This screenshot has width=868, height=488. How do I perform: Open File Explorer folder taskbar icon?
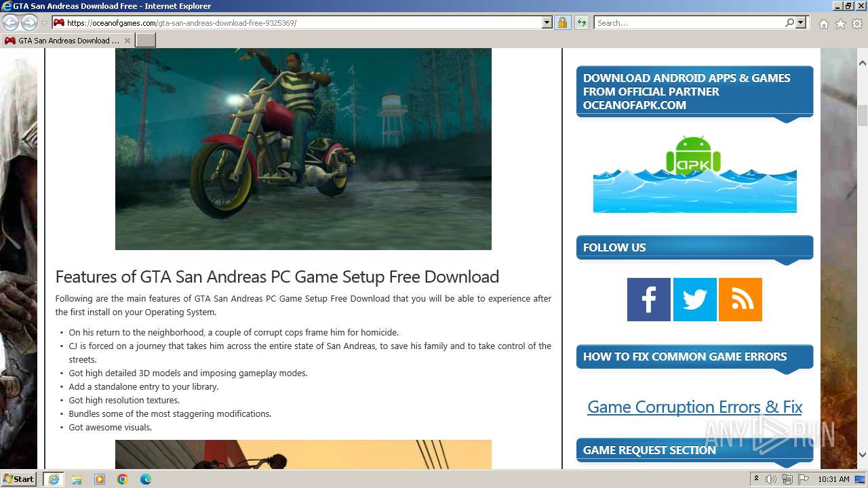[x=77, y=479]
